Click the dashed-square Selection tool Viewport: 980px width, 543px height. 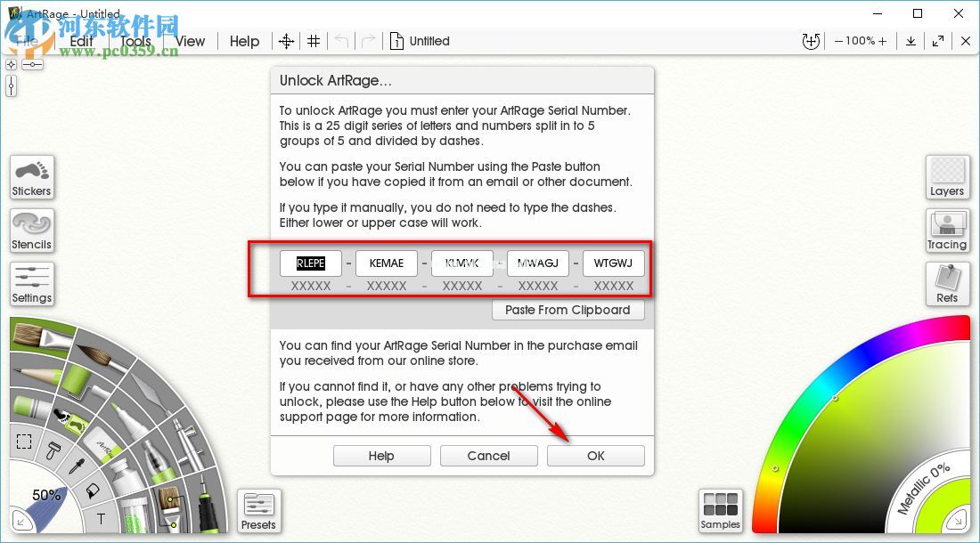(25, 442)
